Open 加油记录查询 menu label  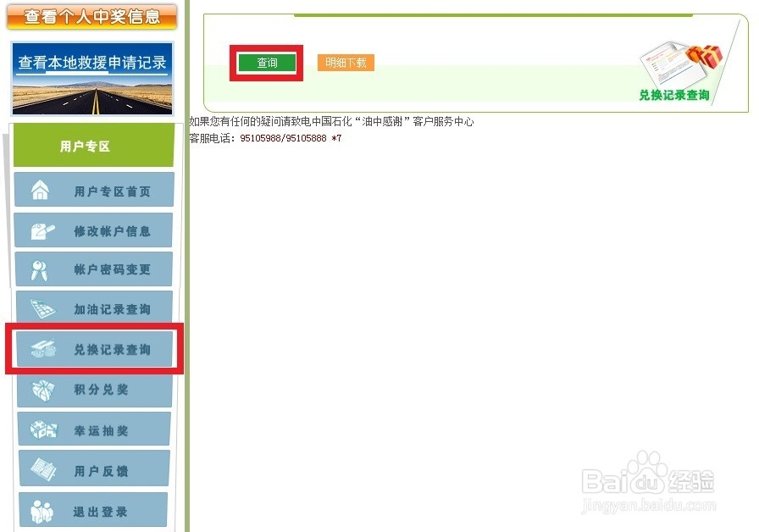tap(113, 309)
